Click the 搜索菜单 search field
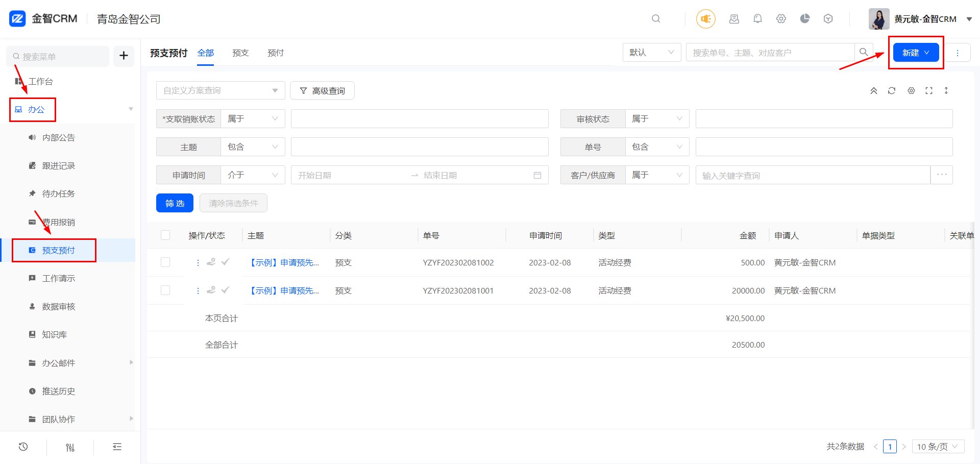The height and width of the screenshot is (464, 980). click(58, 56)
